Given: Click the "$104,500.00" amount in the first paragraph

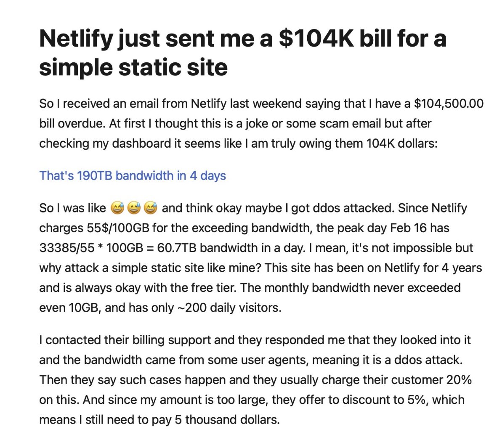Looking at the screenshot, I should tap(449, 103).
